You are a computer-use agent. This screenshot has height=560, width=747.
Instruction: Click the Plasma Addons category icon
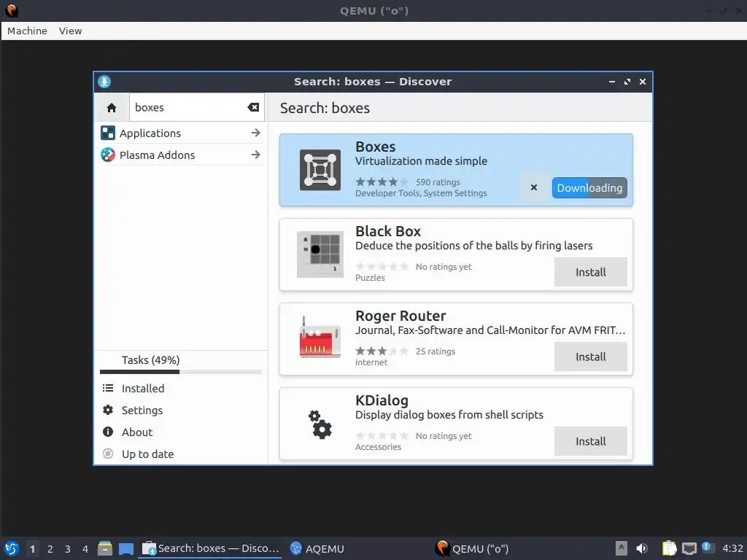pyautogui.click(x=108, y=155)
